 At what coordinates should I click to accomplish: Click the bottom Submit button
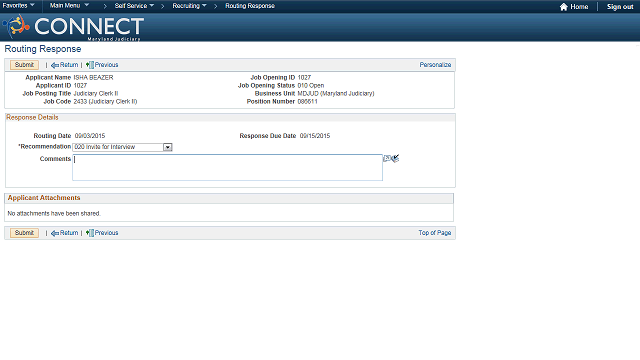coord(24,233)
